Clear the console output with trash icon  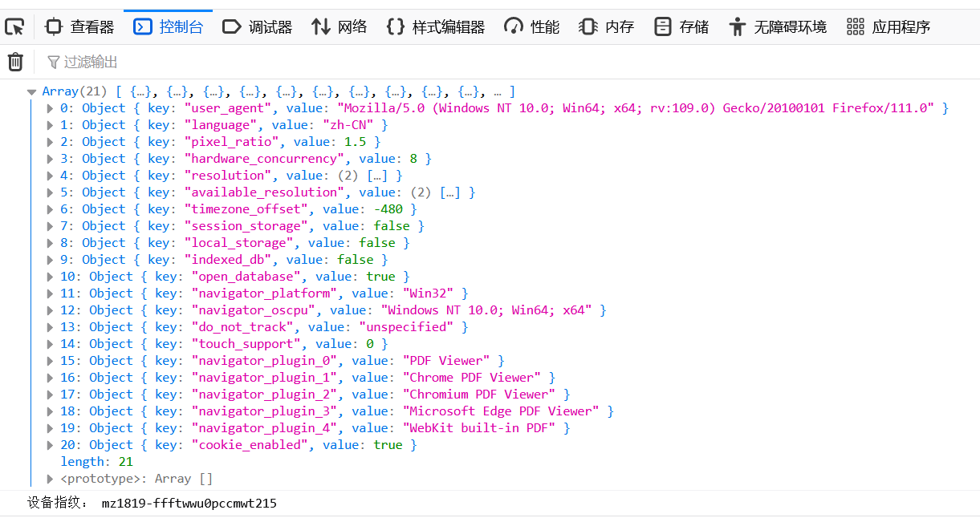click(x=15, y=61)
